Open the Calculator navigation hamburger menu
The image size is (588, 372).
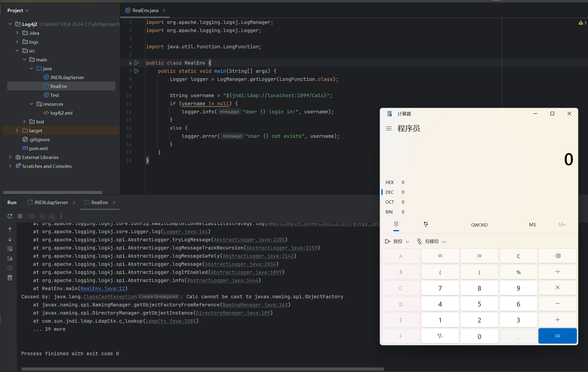click(x=389, y=128)
